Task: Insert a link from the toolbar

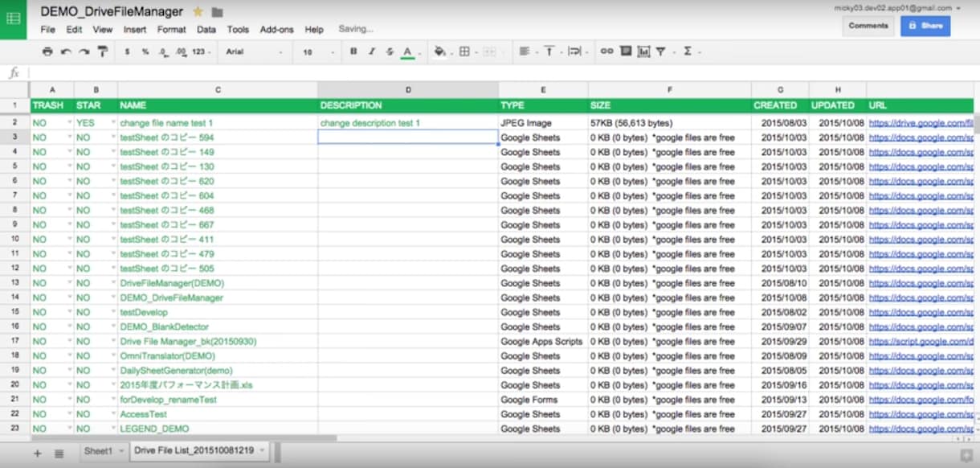Action: click(606, 51)
